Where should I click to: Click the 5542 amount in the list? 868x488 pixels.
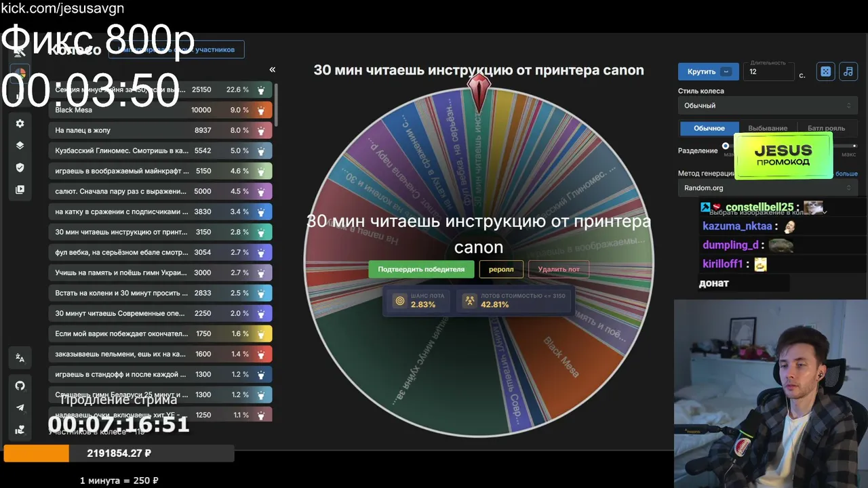coord(203,150)
